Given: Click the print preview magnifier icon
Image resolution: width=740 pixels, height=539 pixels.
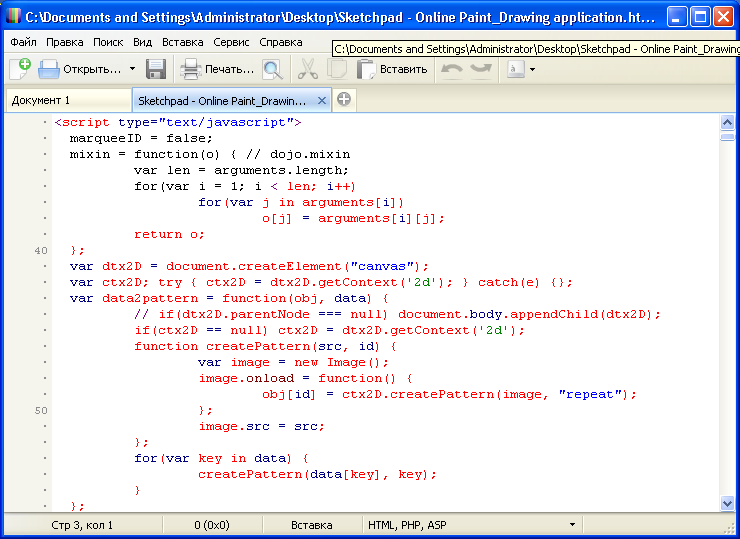Looking at the screenshot, I should [272, 69].
